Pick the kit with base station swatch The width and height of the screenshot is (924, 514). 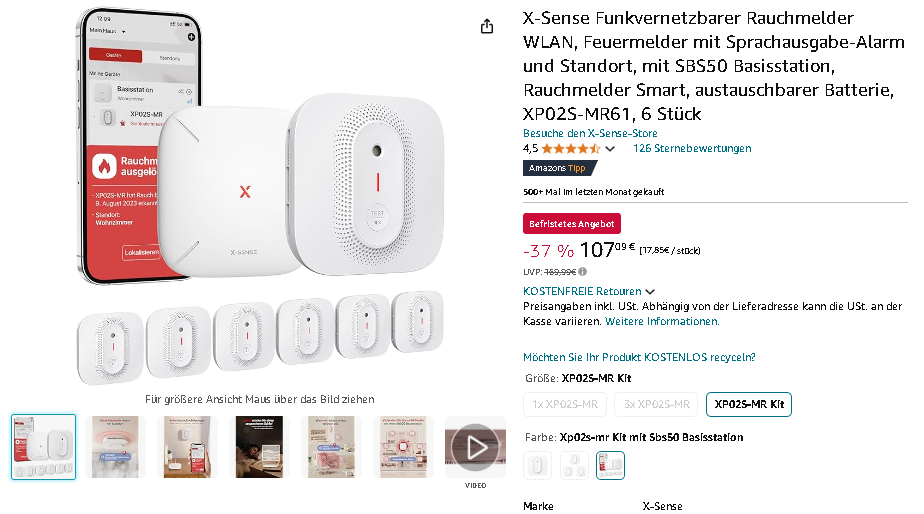(x=610, y=466)
